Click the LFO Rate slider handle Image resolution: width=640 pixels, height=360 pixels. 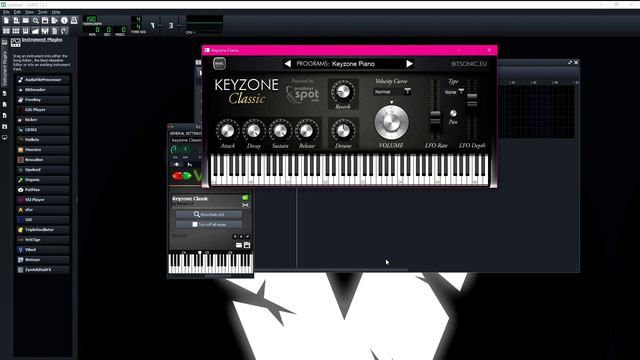click(435, 118)
